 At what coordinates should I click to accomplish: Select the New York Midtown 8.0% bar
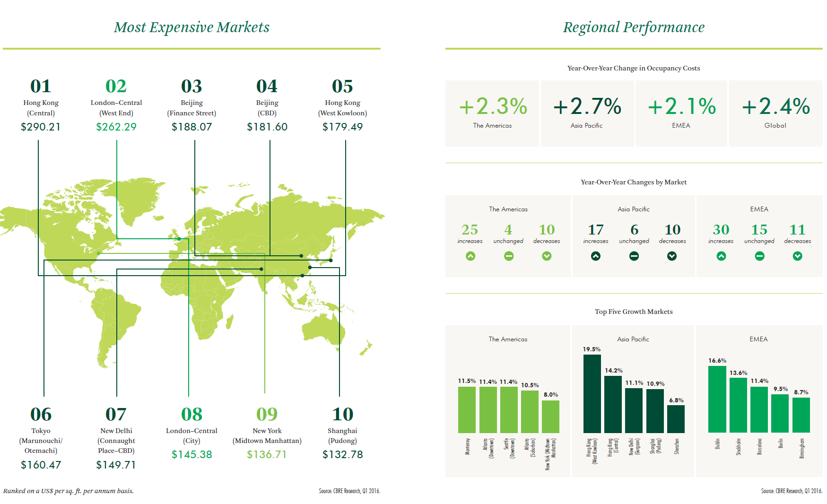coord(550,417)
